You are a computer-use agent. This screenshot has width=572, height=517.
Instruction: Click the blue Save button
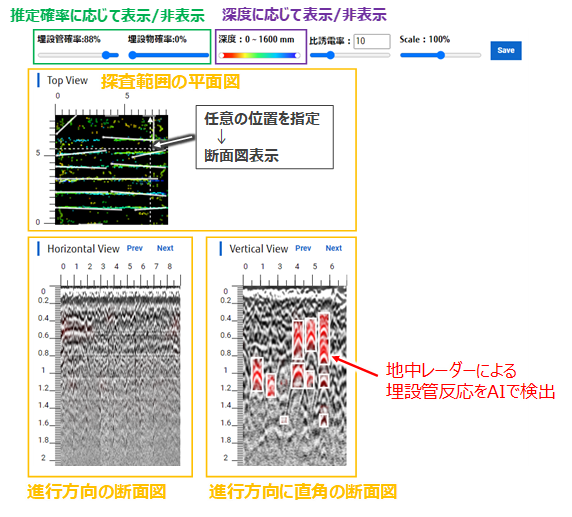506,50
